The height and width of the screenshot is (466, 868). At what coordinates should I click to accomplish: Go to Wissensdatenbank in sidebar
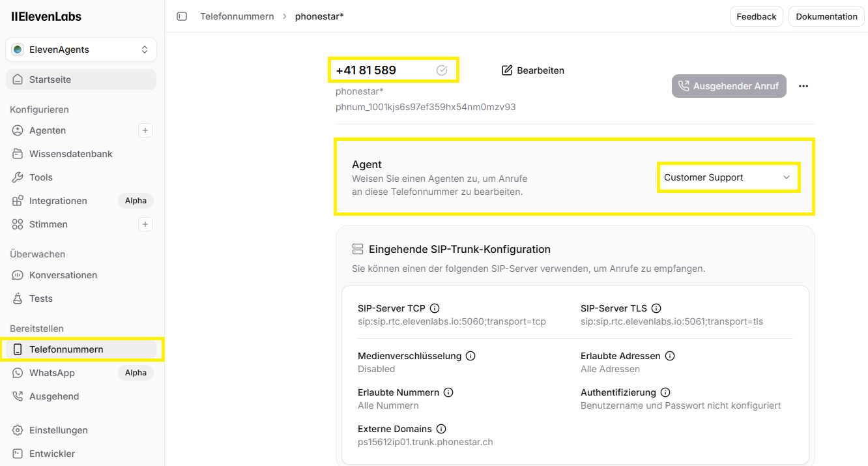coord(70,154)
